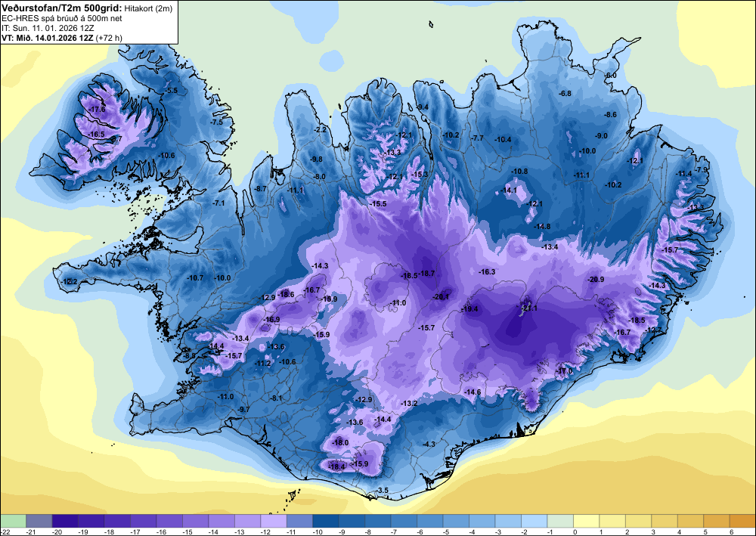
Task: Click the -6.0 value in the northeast
Action: (610, 76)
